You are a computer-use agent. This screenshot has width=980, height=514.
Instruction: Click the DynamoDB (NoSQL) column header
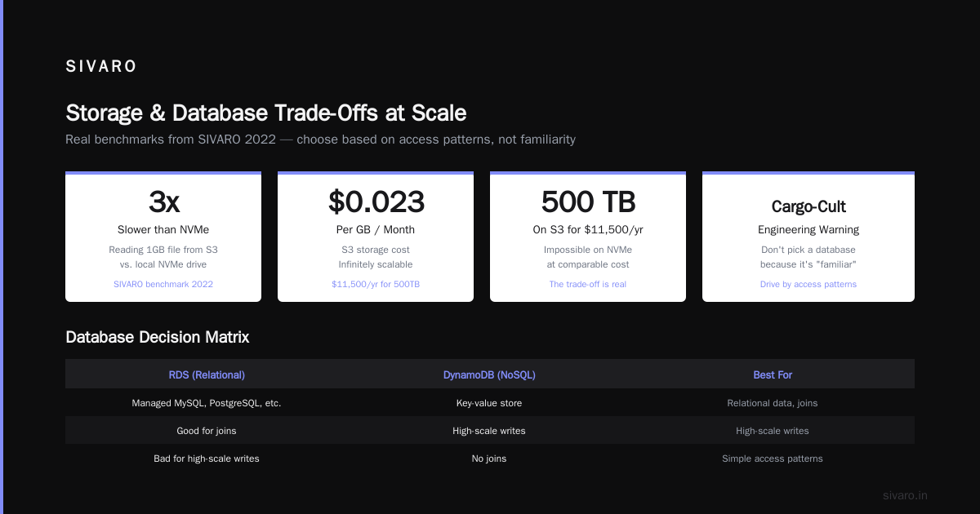coord(489,374)
